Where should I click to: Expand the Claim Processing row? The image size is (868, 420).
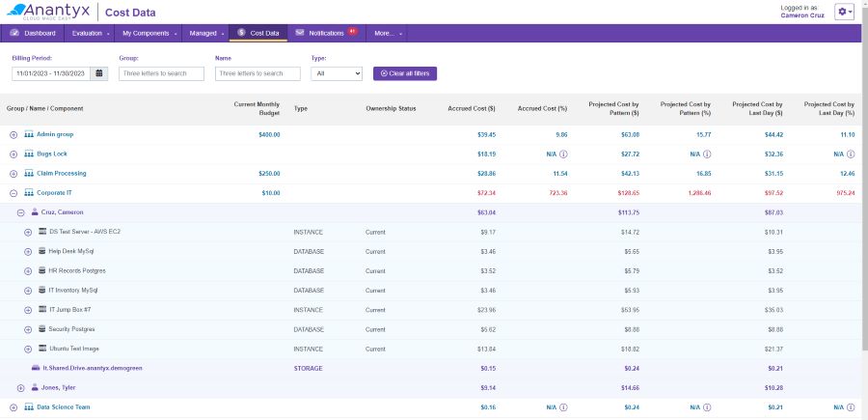(x=14, y=174)
